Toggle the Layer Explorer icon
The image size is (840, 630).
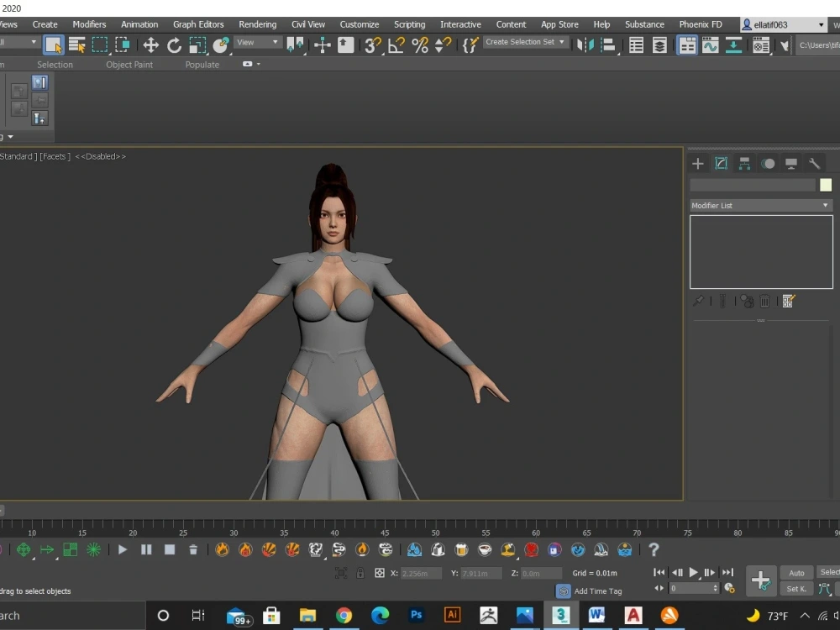tap(659, 45)
